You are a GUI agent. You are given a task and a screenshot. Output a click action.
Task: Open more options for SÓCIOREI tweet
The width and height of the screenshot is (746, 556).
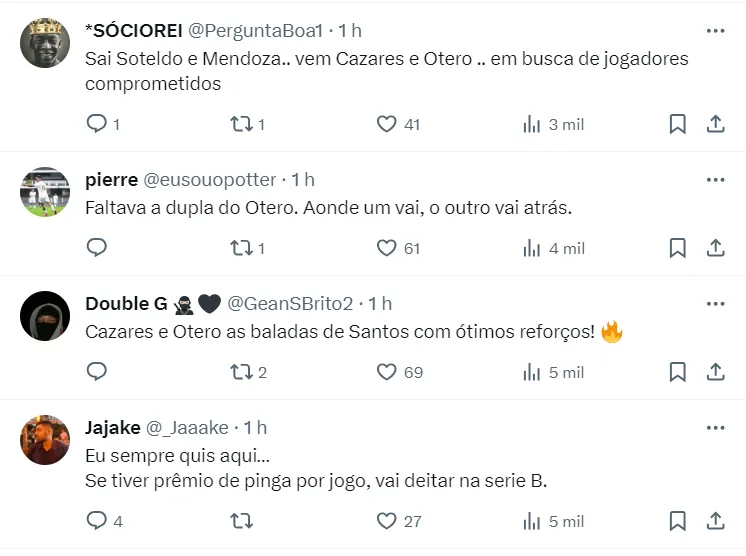coord(715,31)
